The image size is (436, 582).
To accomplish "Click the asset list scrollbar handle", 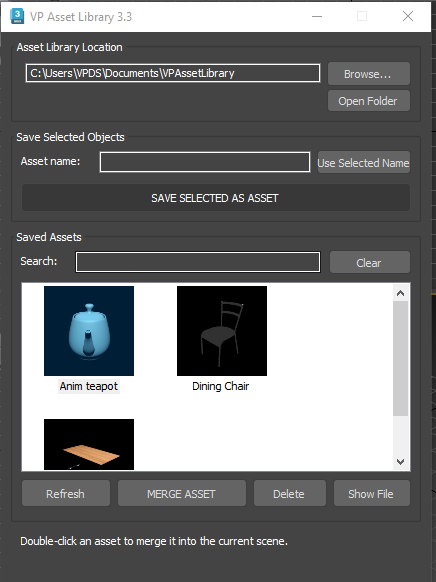I will pyautogui.click(x=400, y=358).
